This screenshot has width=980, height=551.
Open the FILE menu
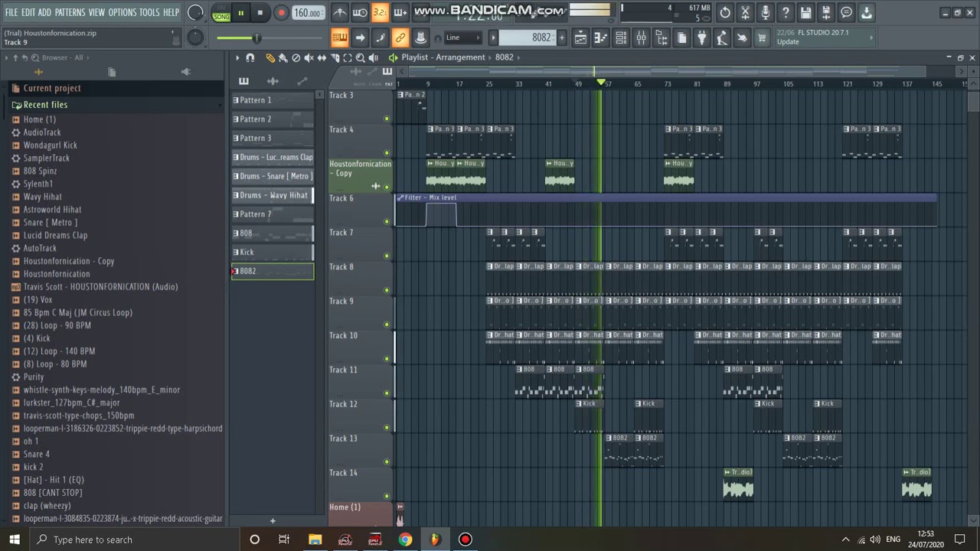(11, 12)
